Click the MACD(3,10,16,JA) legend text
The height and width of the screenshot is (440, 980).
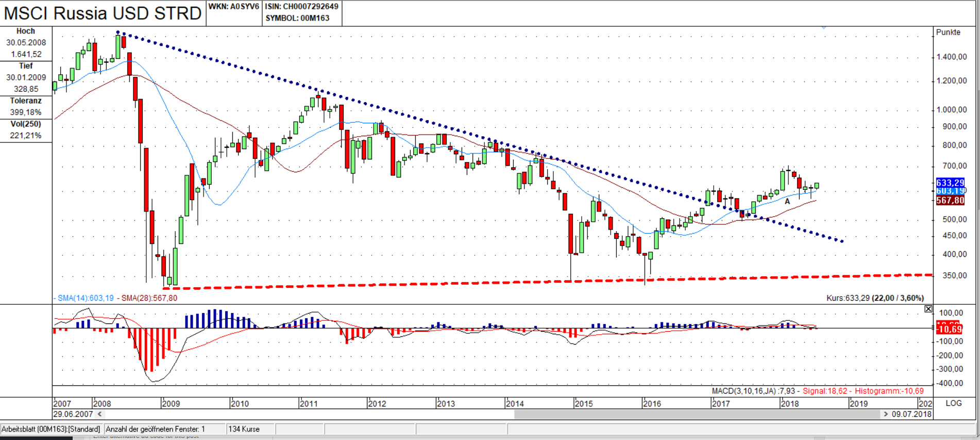point(753,391)
